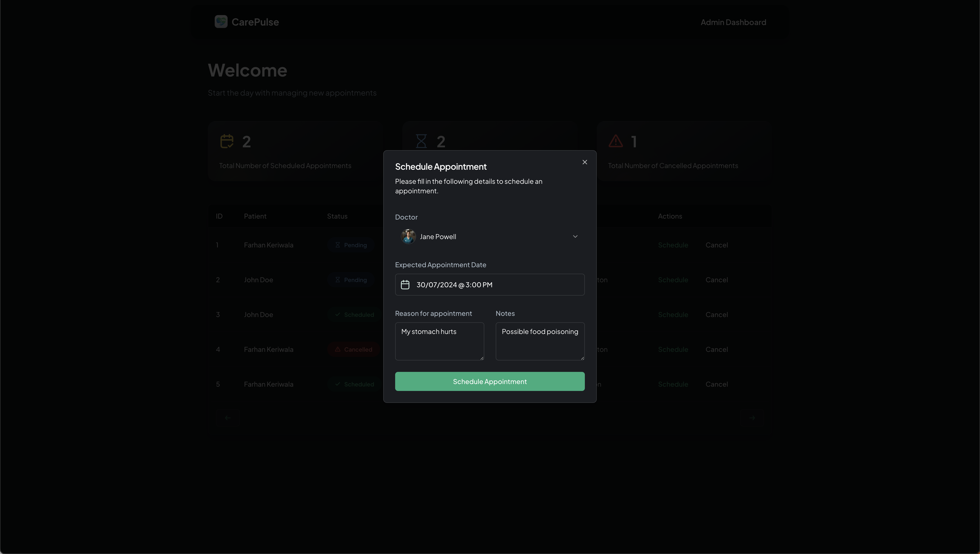Click the Actions column header
The height and width of the screenshot is (554, 980).
tap(670, 216)
